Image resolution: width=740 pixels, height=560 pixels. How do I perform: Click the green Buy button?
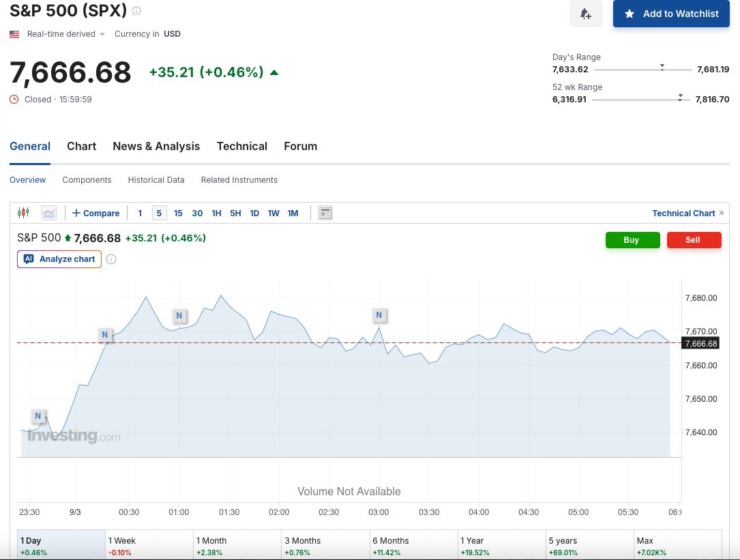click(x=633, y=240)
